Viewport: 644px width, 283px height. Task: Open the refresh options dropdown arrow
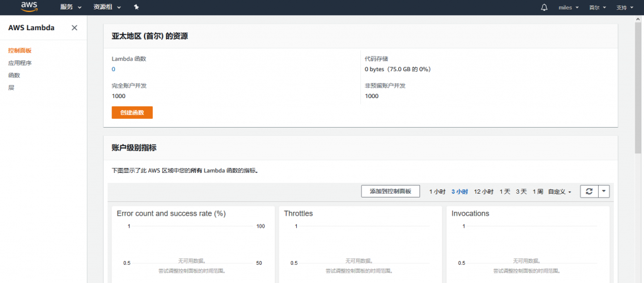(x=603, y=191)
